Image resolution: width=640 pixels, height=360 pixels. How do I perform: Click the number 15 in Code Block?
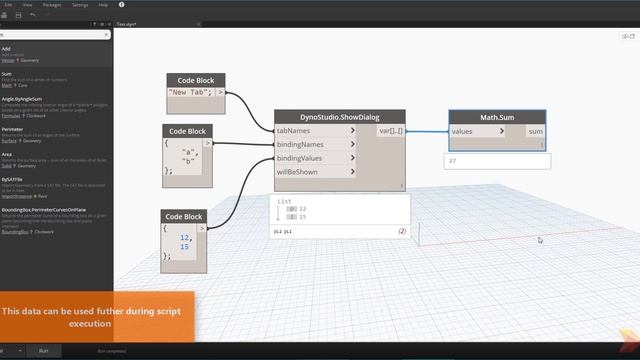point(184,247)
